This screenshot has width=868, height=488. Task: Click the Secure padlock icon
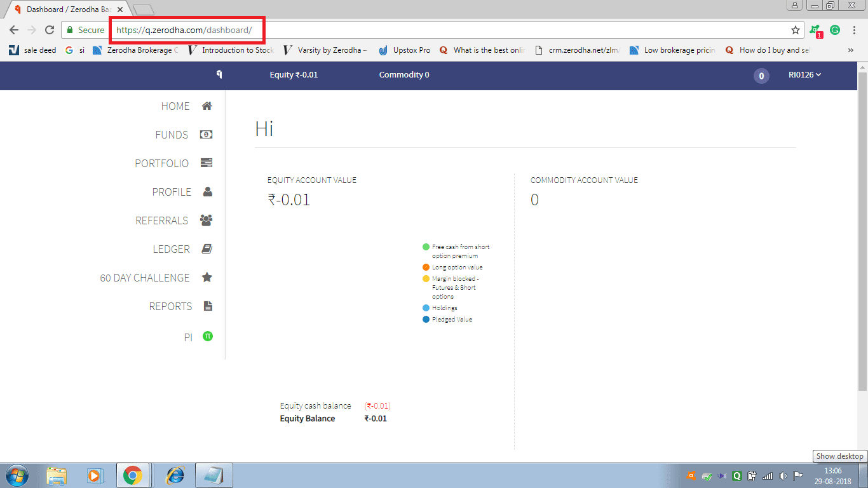[x=71, y=30]
